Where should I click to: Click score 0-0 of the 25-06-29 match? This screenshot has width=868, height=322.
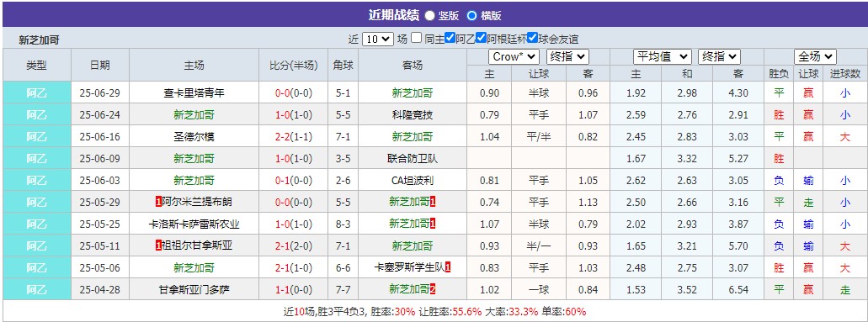283,93
